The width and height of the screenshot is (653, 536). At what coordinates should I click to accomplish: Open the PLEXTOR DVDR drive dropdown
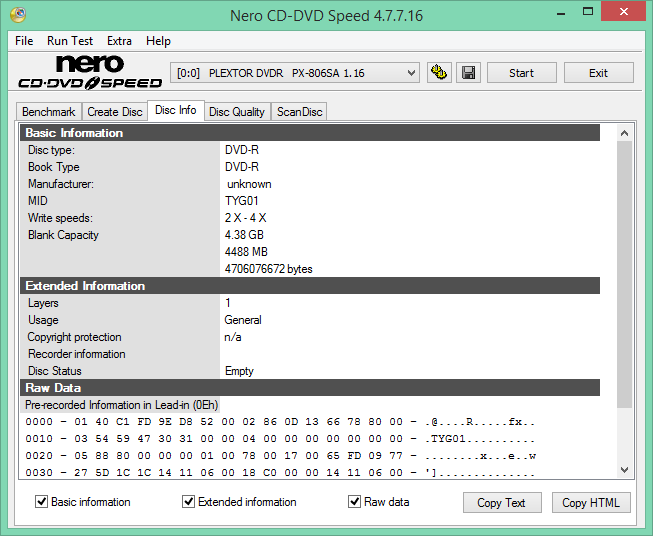(x=294, y=73)
